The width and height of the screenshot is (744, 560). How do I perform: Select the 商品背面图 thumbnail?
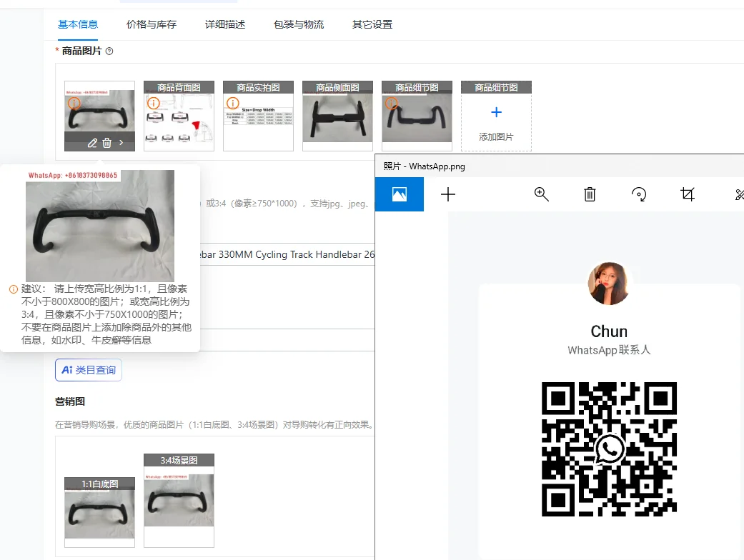(179, 116)
